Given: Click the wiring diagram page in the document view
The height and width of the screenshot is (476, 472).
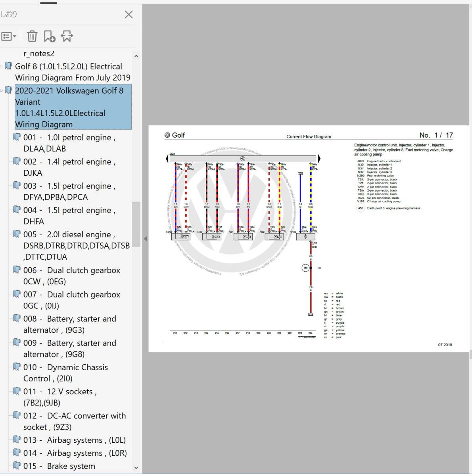Looking at the screenshot, I should tap(309, 239).
